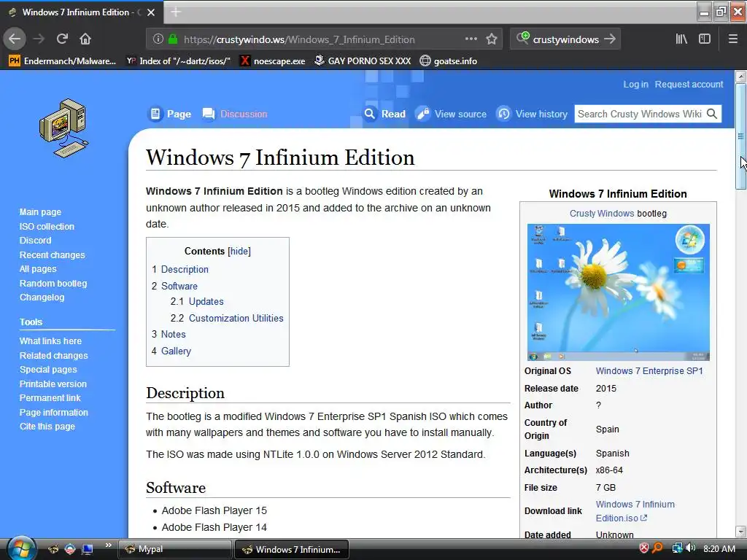The width and height of the screenshot is (747, 560).
Task: Open the browser home page icon
Action: pos(85,39)
